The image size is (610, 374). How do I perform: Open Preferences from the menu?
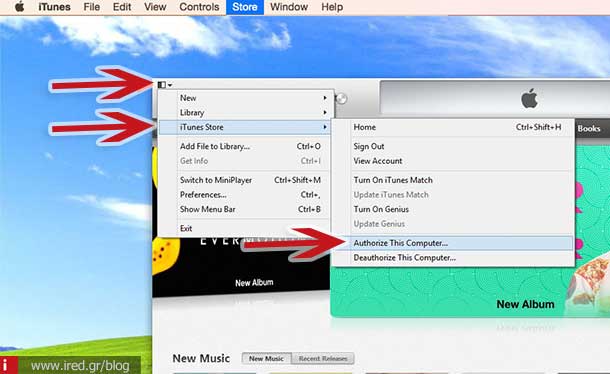click(245, 195)
